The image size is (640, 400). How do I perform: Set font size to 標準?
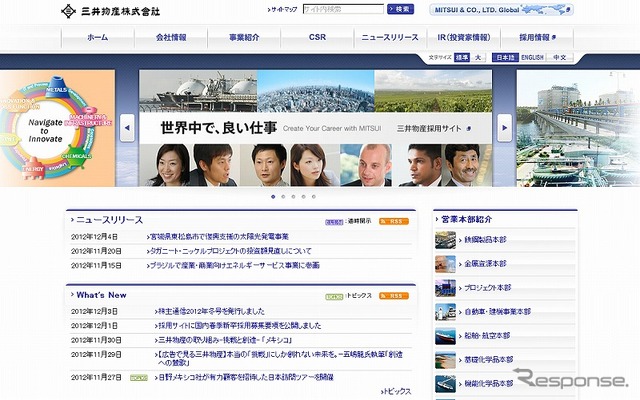click(x=462, y=58)
